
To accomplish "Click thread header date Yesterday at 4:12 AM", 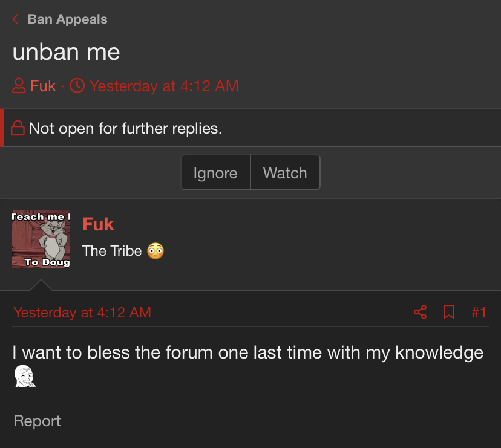I will [x=164, y=86].
